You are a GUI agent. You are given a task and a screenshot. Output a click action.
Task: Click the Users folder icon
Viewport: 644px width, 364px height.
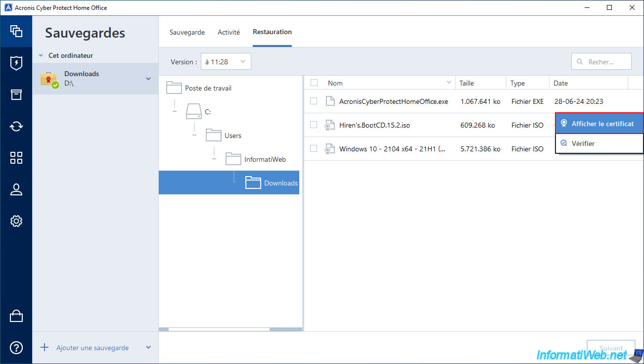pyautogui.click(x=214, y=135)
